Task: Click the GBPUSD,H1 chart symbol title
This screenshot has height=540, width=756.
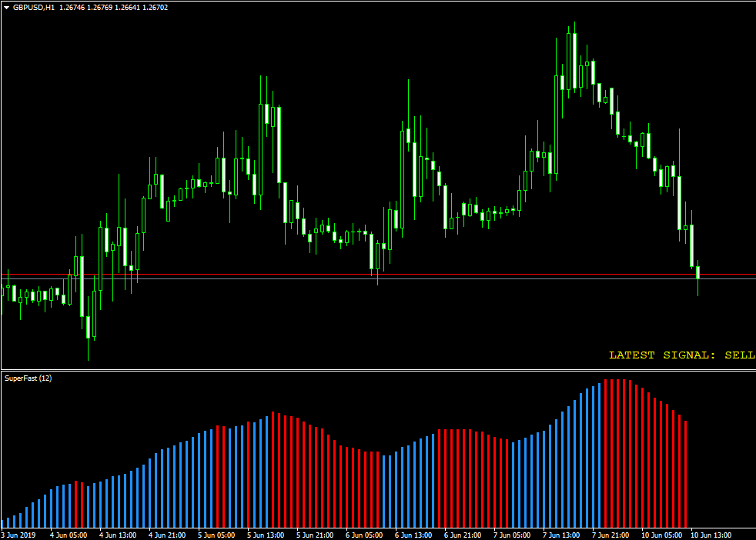Action: [x=35, y=8]
